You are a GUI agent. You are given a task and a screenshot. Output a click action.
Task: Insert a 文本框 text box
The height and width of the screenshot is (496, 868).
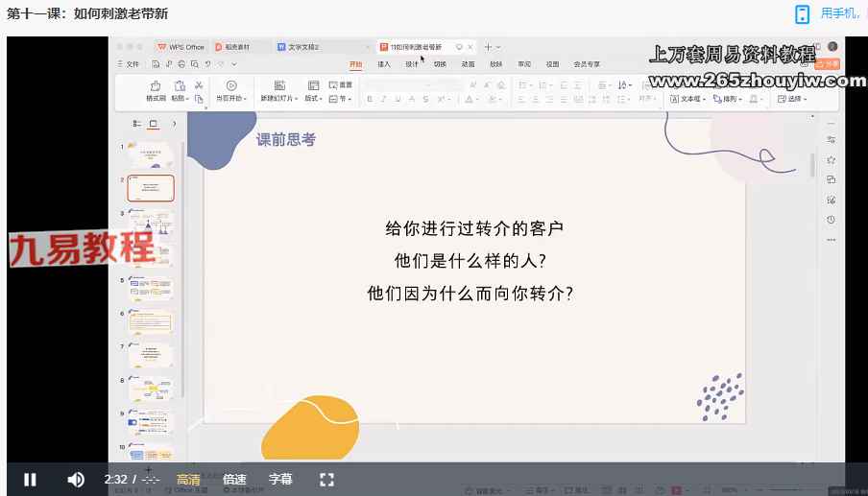(x=689, y=98)
